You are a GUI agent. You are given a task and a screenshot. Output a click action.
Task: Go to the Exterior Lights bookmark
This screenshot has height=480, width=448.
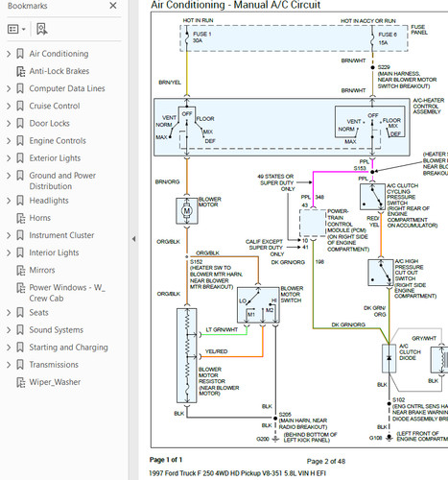(x=55, y=158)
